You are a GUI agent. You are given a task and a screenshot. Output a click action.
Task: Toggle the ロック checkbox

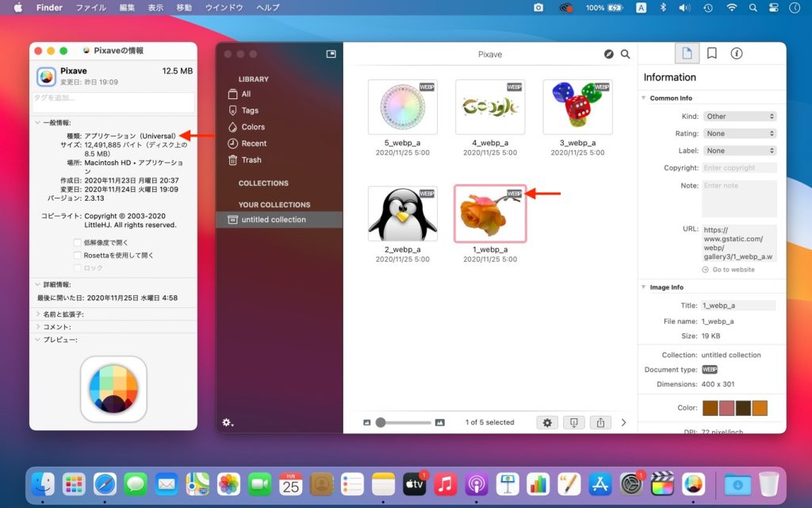(78, 268)
